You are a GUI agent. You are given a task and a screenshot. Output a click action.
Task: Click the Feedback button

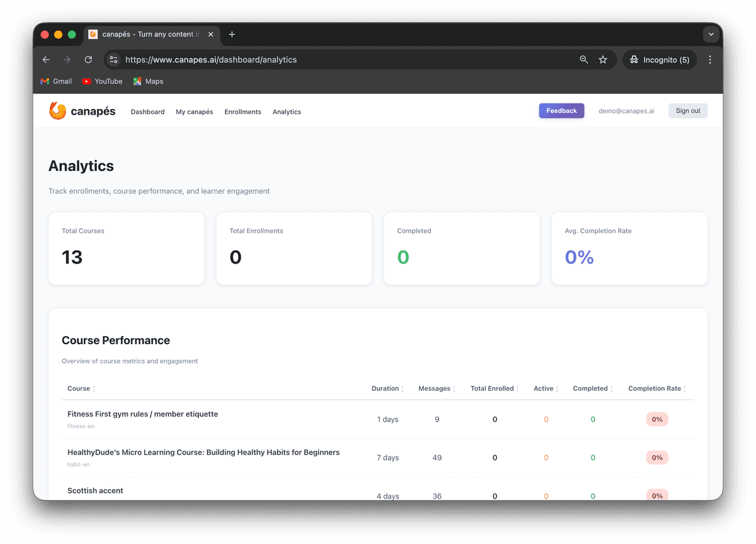(x=561, y=110)
